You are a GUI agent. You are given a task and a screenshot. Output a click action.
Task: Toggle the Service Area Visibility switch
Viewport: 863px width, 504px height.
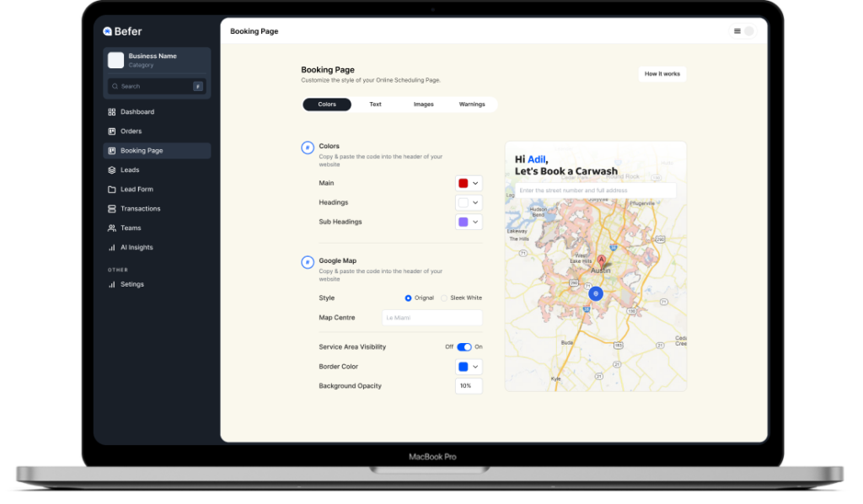click(x=464, y=346)
